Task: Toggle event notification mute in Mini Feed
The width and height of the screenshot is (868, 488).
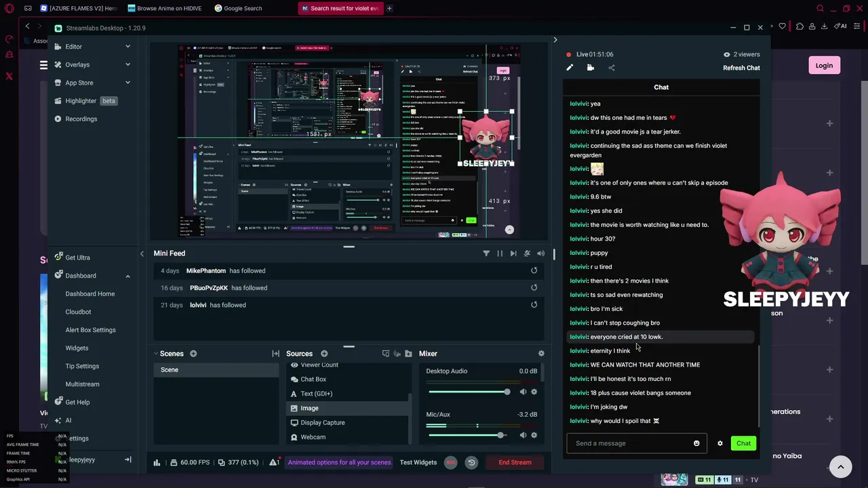Action: tap(527, 253)
